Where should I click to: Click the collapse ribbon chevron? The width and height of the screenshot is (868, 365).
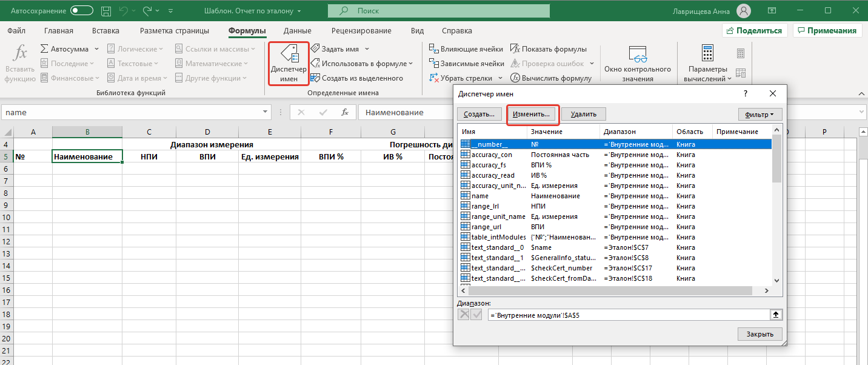[861, 93]
